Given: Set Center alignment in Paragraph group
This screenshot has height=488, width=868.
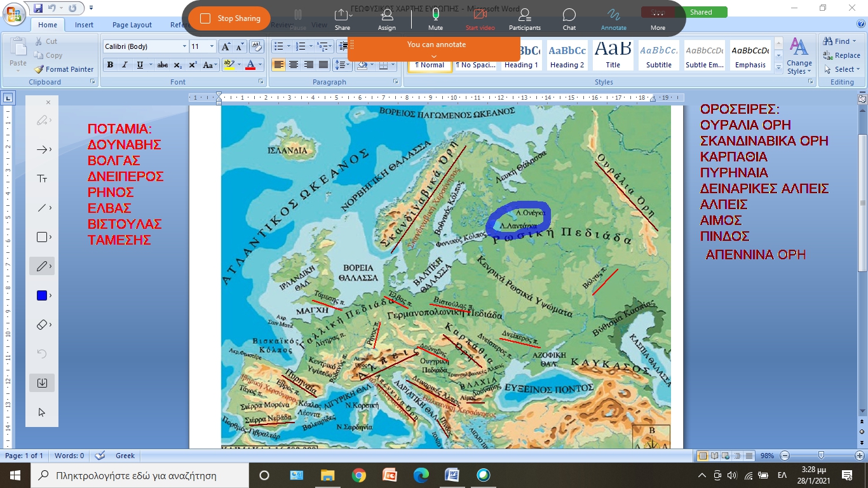Looking at the screenshot, I should pos(294,65).
